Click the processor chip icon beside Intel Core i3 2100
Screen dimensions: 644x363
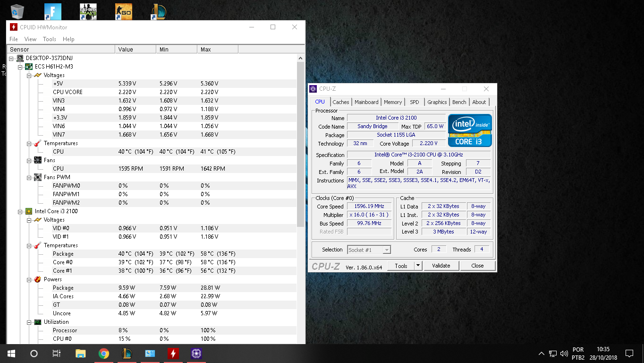coord(29,211)
